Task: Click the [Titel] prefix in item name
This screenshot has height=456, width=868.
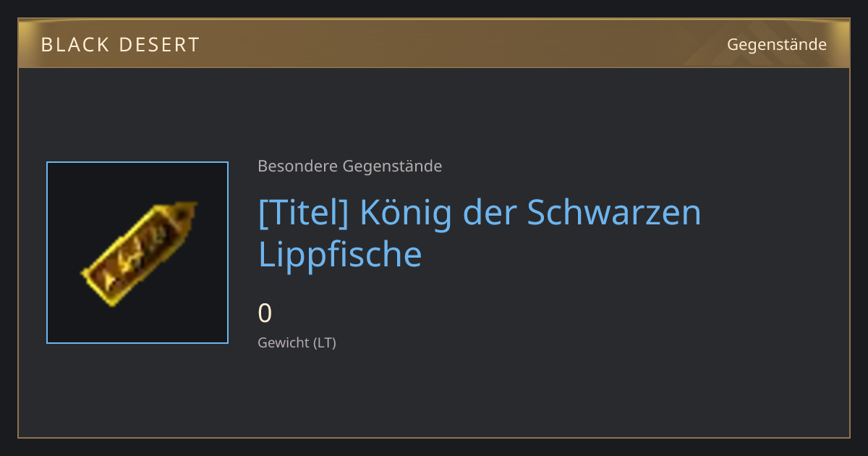Action: 304,212
